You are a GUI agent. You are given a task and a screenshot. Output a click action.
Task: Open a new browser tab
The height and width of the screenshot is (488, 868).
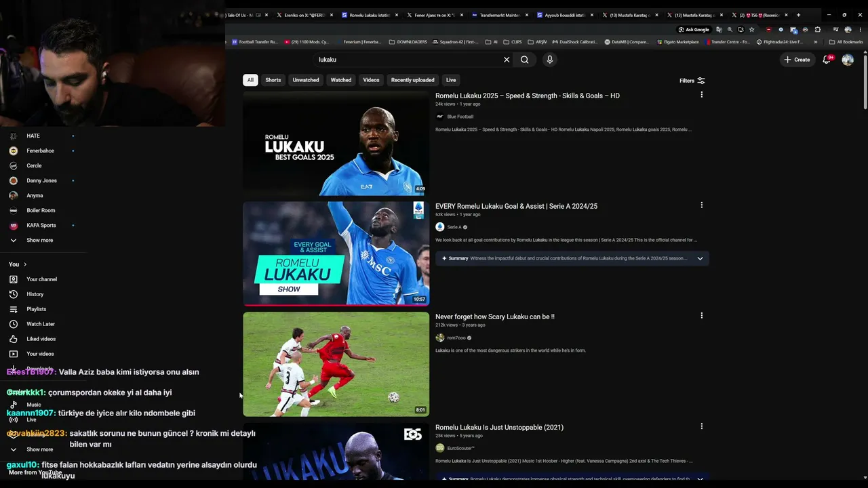tap(798, 15)
